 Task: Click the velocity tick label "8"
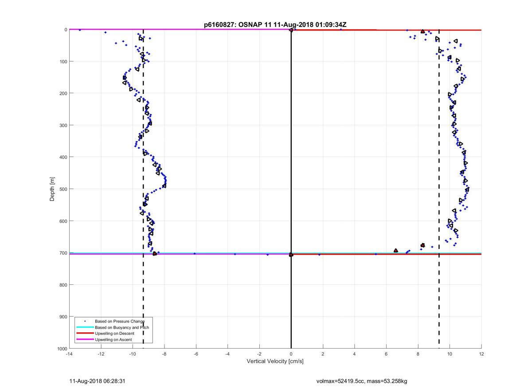(x=418, y=354)
